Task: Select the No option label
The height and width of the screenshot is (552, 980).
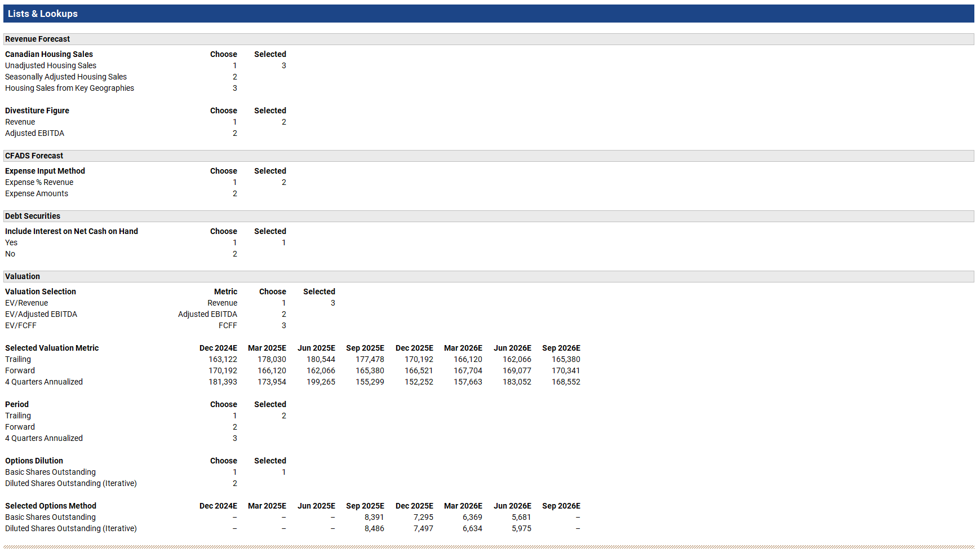Action: tap(10, 254)
